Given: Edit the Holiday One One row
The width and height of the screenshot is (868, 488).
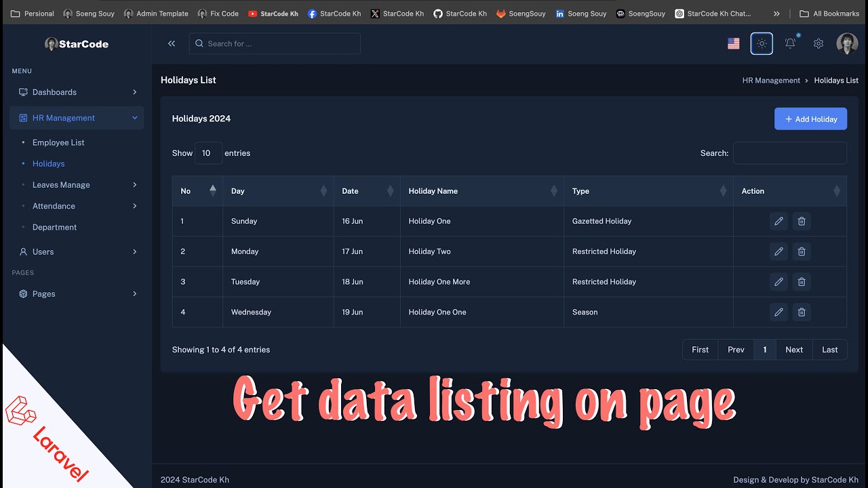Looking at the screenshot, I should coord(778,312).
